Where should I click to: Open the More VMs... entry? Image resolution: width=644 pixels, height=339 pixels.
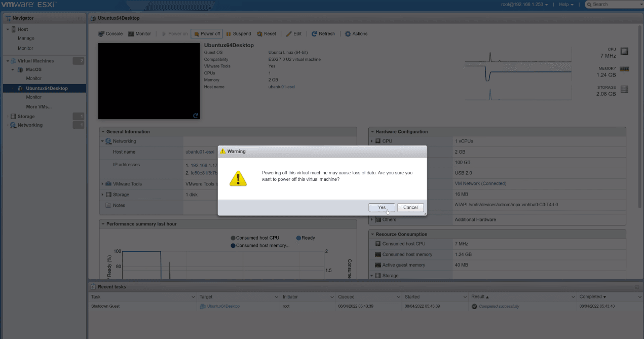39,107
